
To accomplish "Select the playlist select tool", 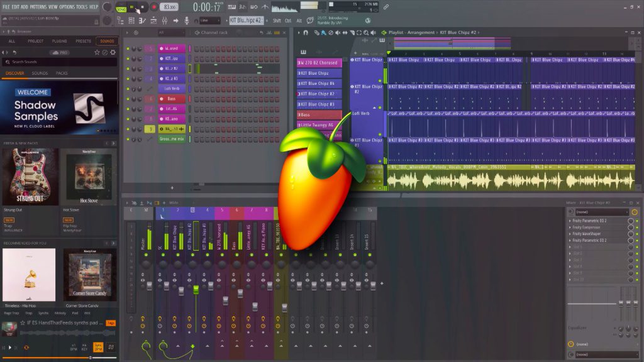I will point(359,33).
